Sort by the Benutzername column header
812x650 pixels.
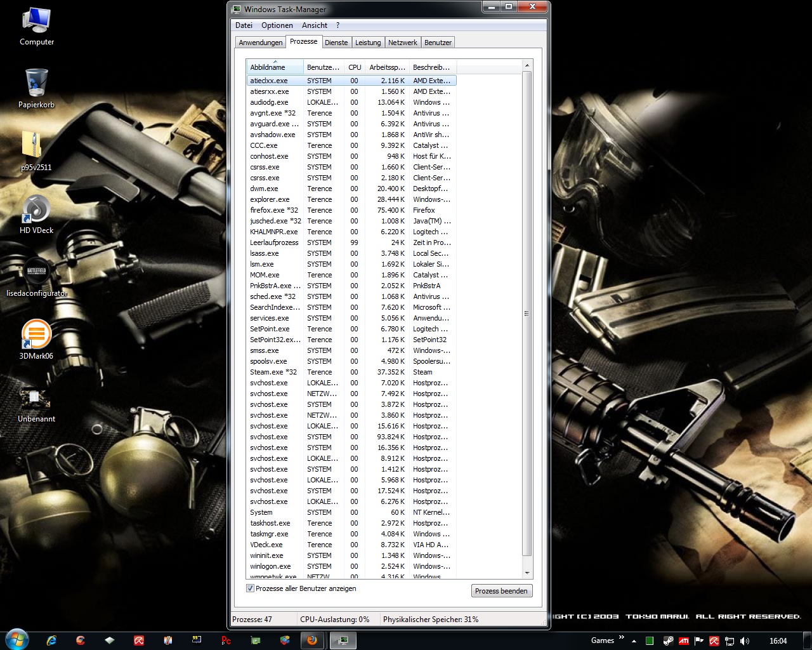[324, 67]
